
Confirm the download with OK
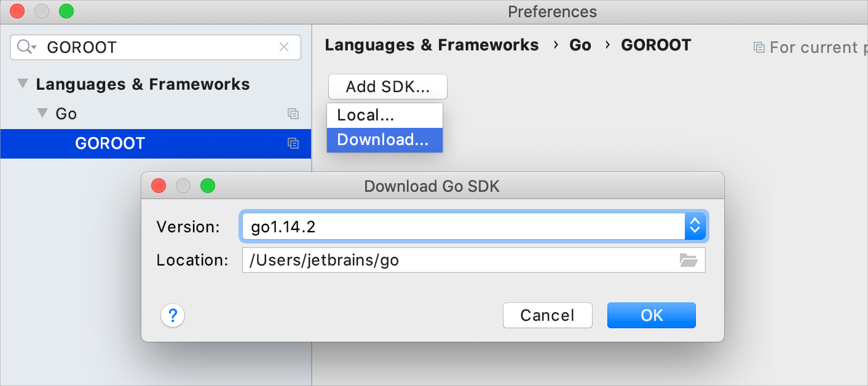651,315
